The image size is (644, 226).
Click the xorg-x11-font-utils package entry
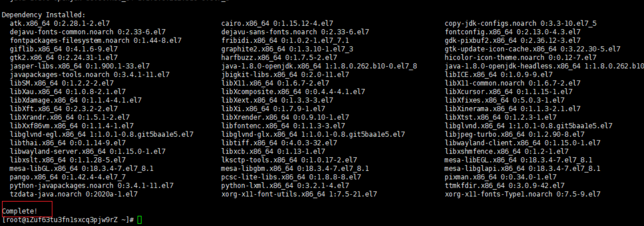[x=299, y=194]
